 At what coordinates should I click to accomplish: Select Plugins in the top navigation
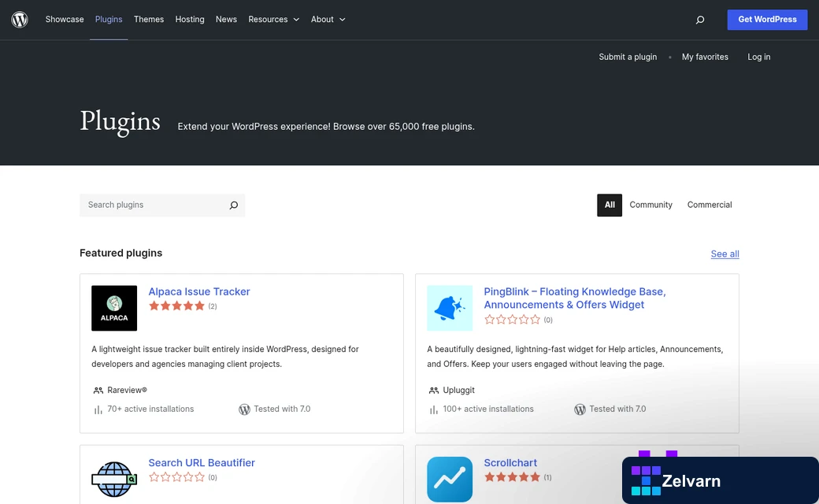click(109, 20)
